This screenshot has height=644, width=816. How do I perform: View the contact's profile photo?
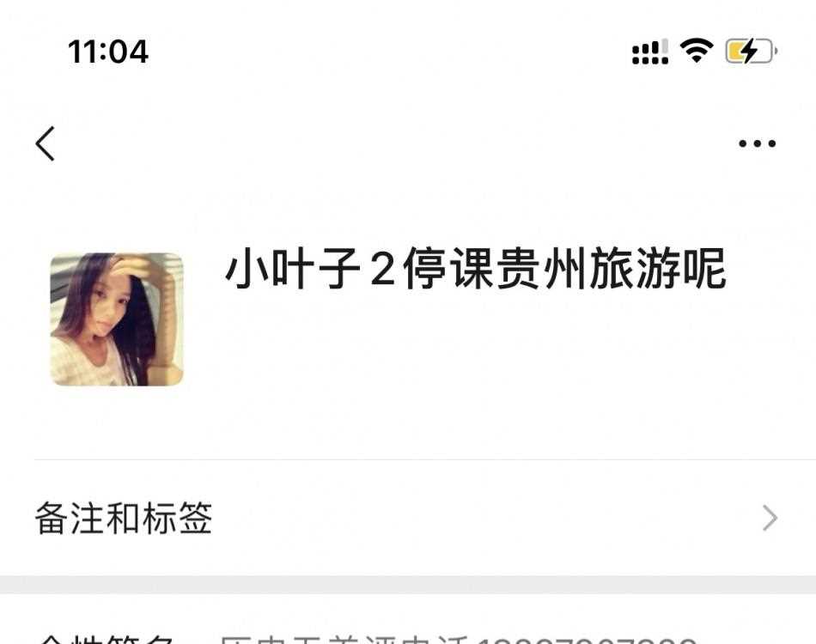pos(117,319)
